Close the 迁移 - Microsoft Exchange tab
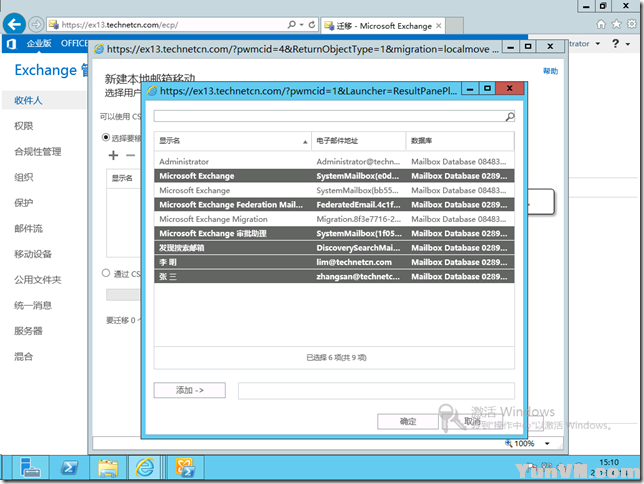This screenshot has height=484, width=644. [x=439, y=26]
